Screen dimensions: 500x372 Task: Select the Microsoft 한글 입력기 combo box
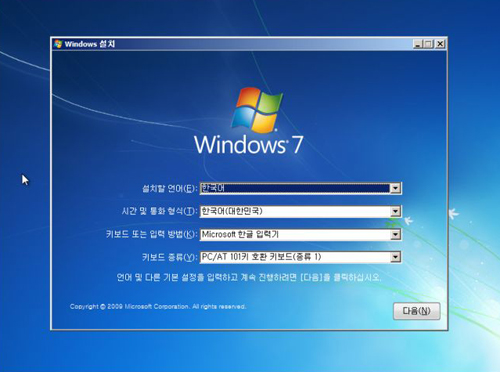(301, 235)
